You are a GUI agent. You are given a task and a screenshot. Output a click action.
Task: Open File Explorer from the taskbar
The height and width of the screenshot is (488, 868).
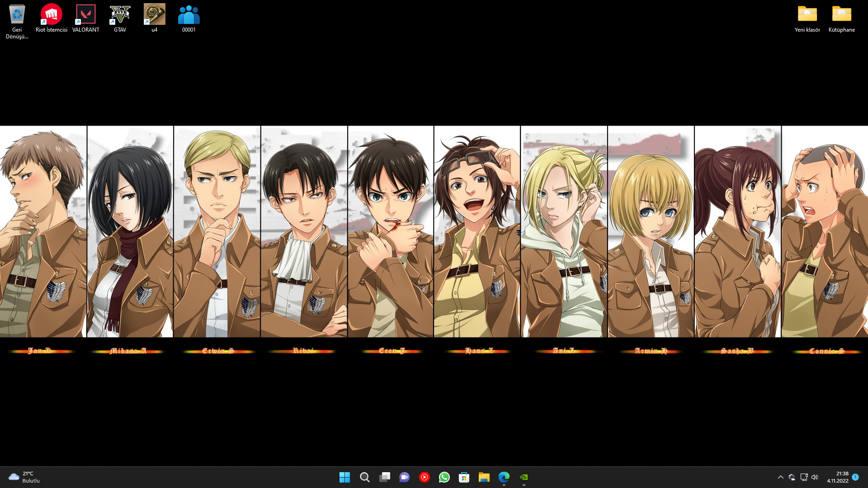click(x=484, y=477)
